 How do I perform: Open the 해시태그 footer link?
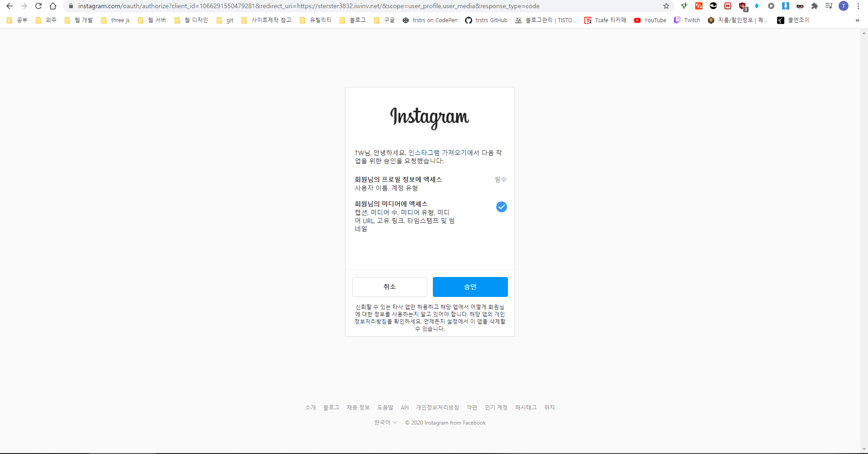526,407
